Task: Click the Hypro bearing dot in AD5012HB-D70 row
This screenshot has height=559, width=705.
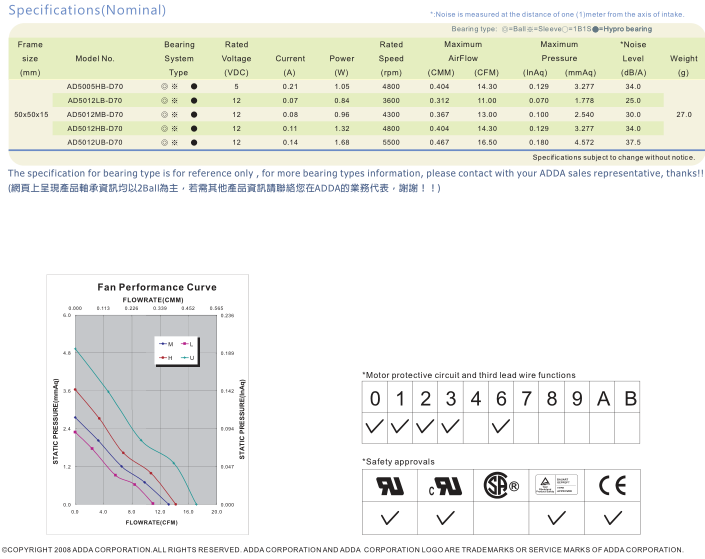Action: pyautogui.click(x=194, y=128)
